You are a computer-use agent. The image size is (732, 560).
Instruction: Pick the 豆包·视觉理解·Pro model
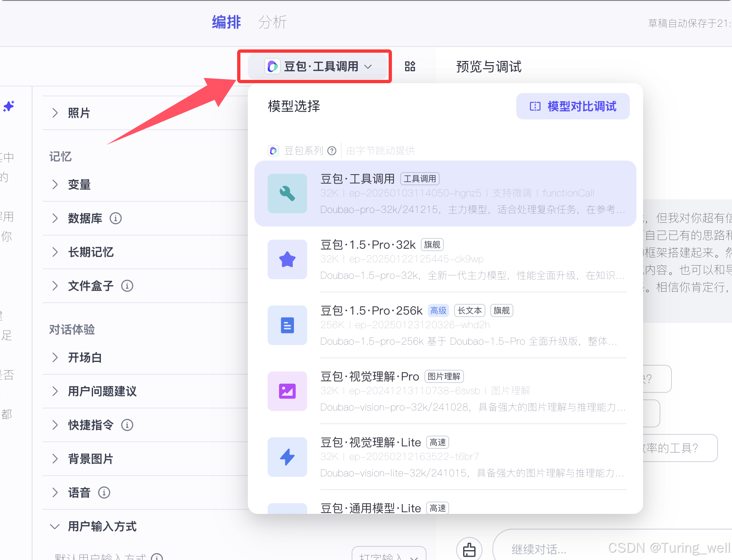445,391
